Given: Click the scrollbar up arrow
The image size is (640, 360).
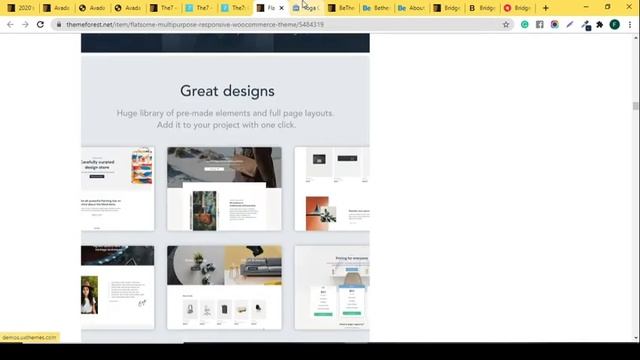Looking at the screenshot, I should pyautogui.click(x=636, y=38).
